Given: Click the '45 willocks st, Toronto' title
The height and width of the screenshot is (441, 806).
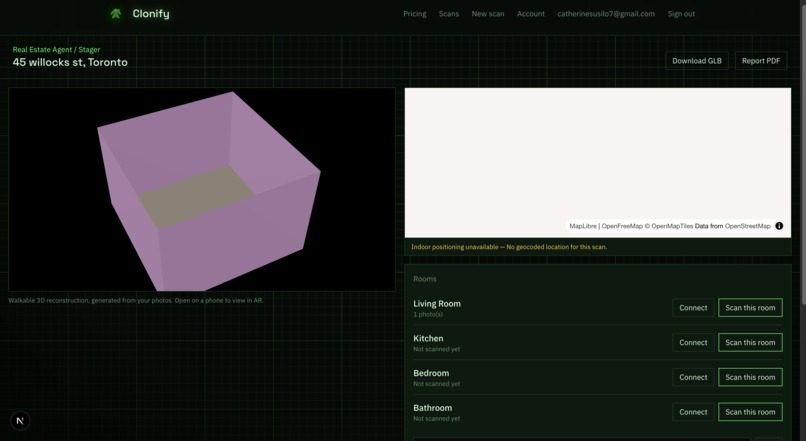Looking at the screenshot, I should click(70, 62).
